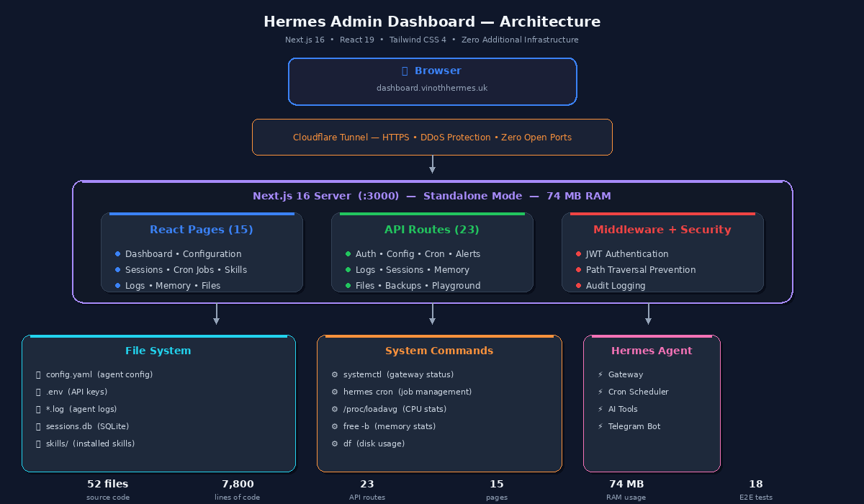Image resolution: width=864 pixels, height=504 pixels.
Task: Click the lightning icon next to Cron Scheduler
Action: 600,392
